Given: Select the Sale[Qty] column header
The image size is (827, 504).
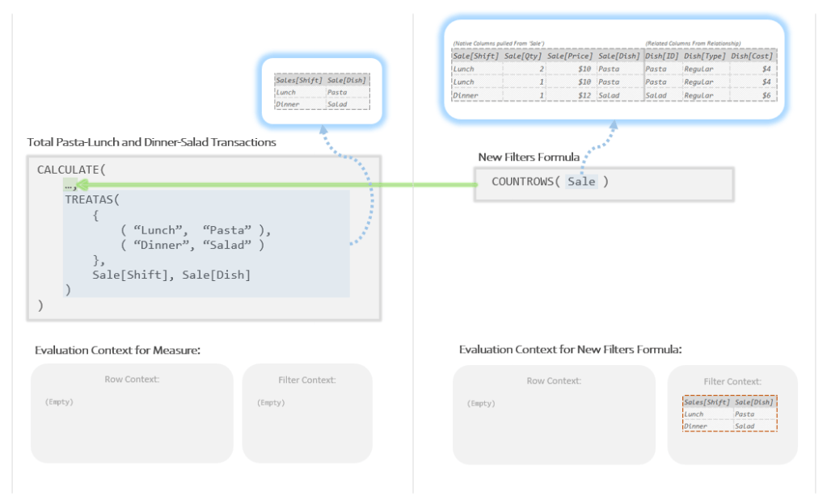Looking at the screenshot, I should click(522, 56).
